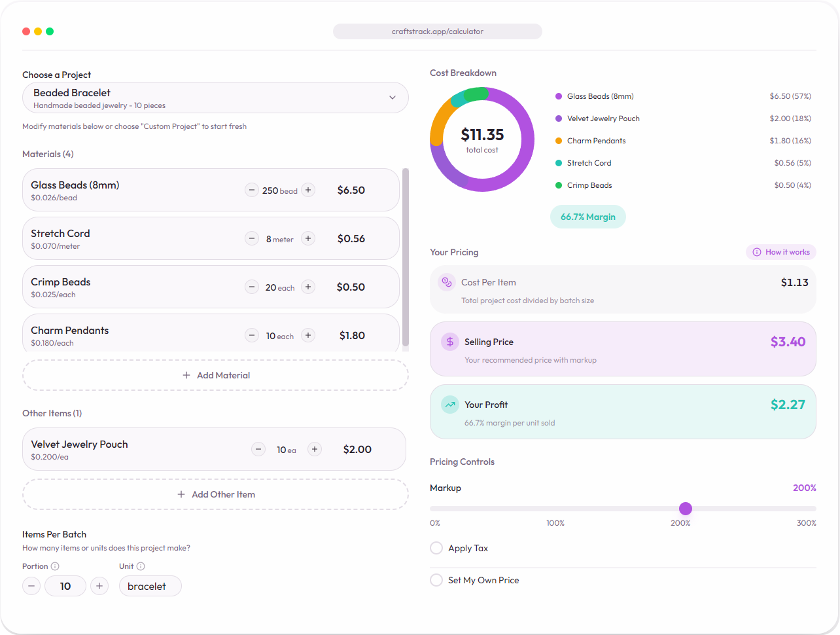Viewport: 840px width, 635px height.
Task: Decrease Charm Pendants quantity
Action: [252, 335]
